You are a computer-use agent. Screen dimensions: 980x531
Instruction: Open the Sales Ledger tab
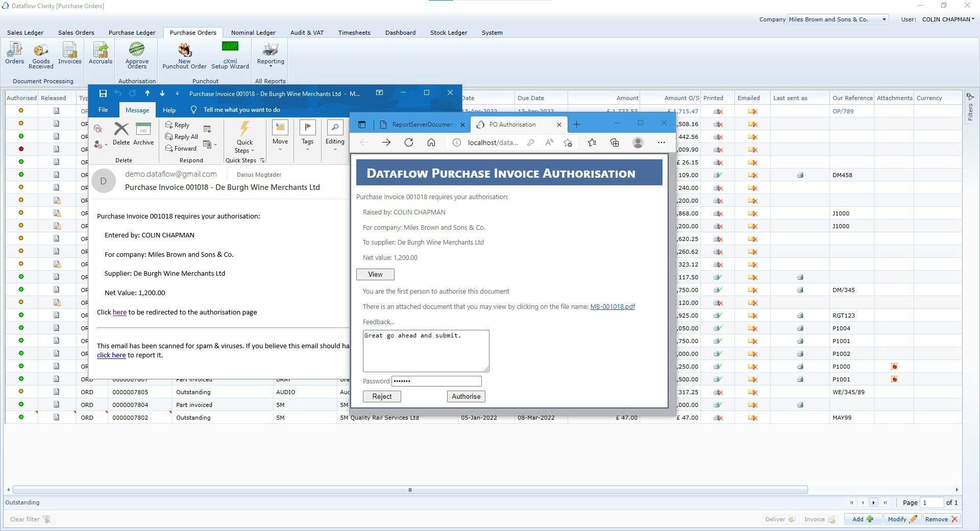click(25, 33)
